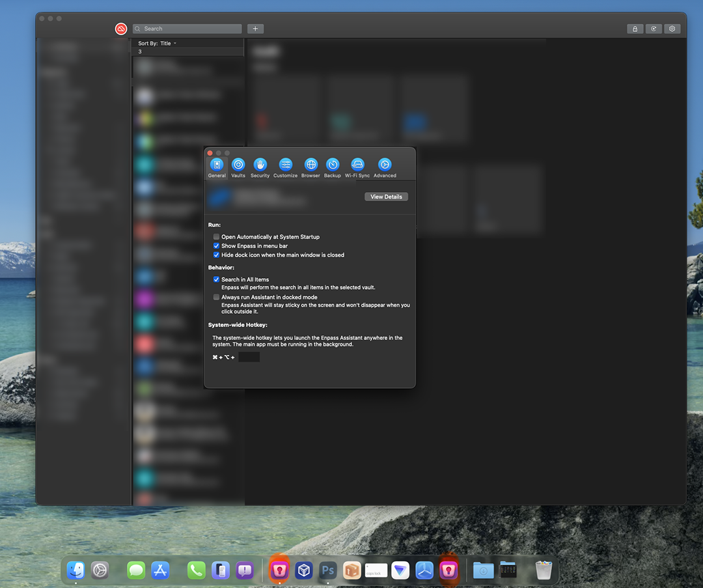Click the View Details button
703x588 pixels.
tap(386, 197)
